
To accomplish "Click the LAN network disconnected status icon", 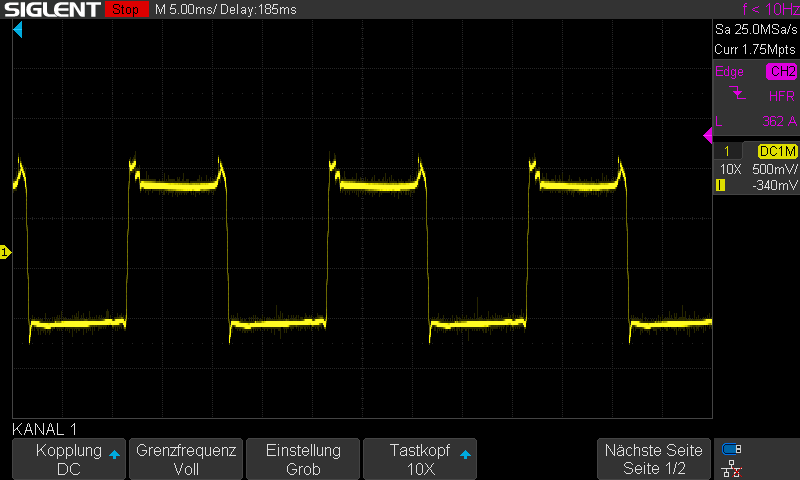I will pyautogui.click(x=732, y=469).
